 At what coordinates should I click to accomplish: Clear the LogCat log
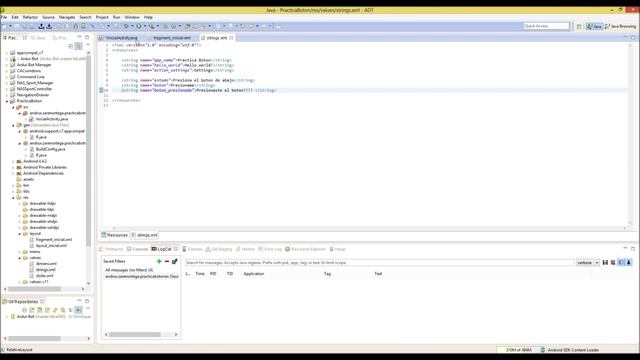pyautogui.click(x=613, y=262)
